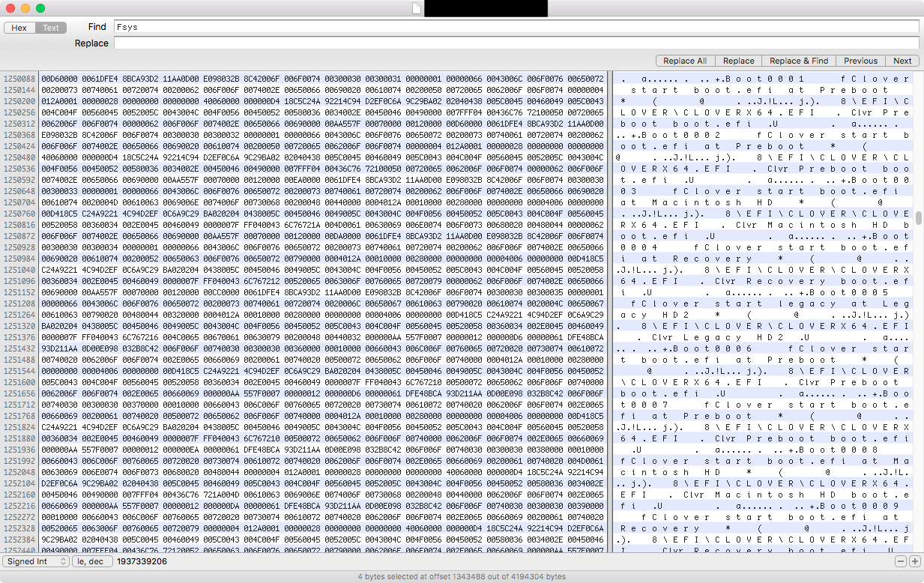
Task: Click line offset 1252328
Action: click(x=19, y=528)
